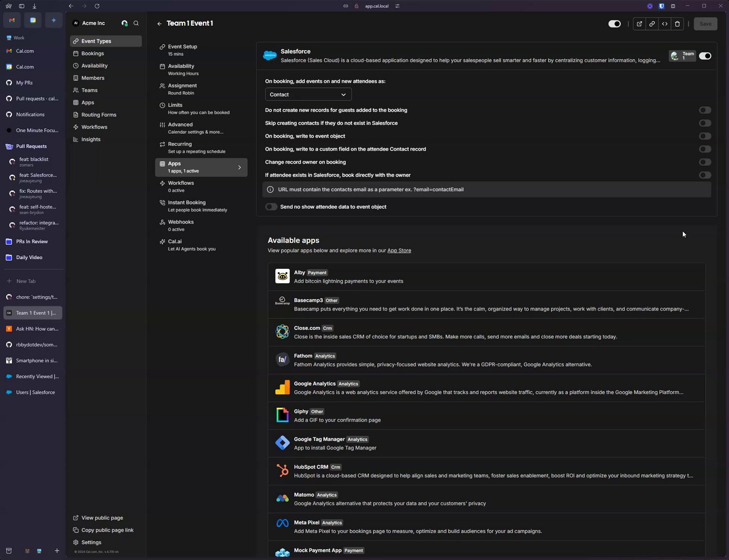Delete event with trash icon

(677, 24)
